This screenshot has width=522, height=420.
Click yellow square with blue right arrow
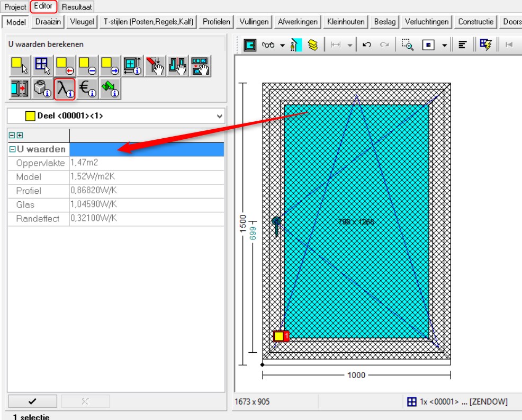coord(110,66)
